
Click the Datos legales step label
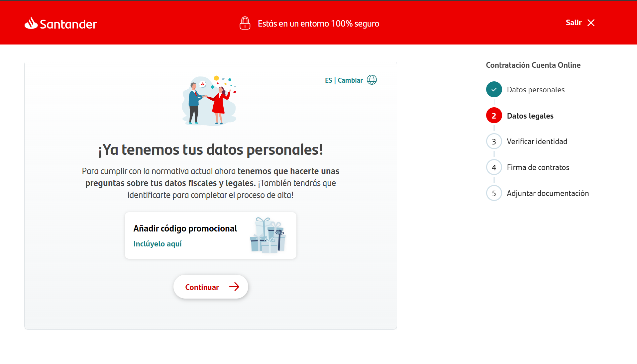click(x=530, y=116)
